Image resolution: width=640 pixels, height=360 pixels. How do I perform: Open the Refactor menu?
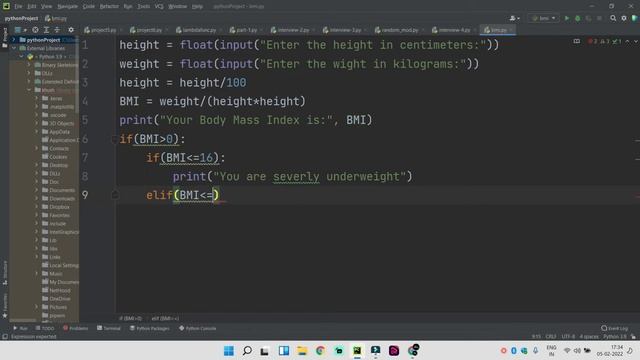pos(109,7)
